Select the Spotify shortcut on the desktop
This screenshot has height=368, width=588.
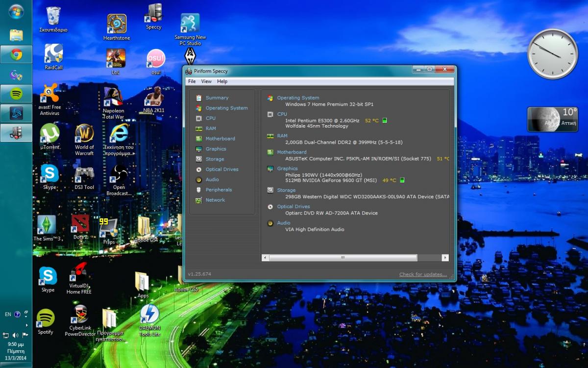coord(46,322)
